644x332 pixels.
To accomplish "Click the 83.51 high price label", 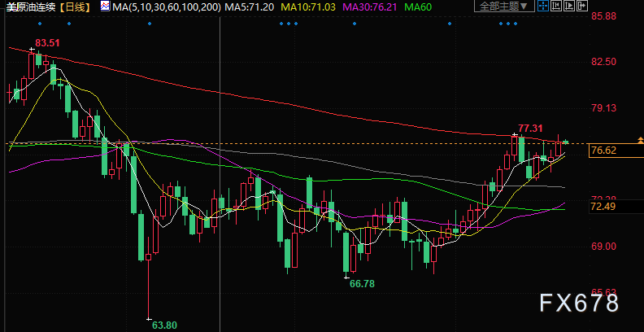I will [47, 43].
